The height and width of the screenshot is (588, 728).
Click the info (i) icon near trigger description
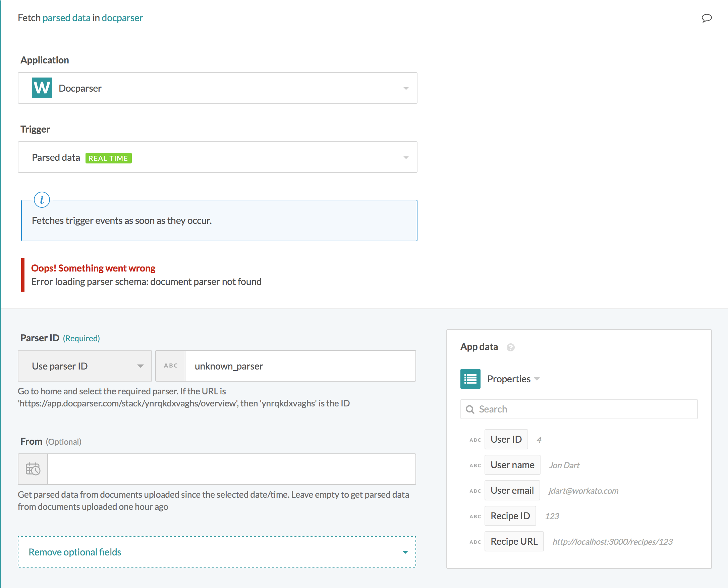coord(43,199)
